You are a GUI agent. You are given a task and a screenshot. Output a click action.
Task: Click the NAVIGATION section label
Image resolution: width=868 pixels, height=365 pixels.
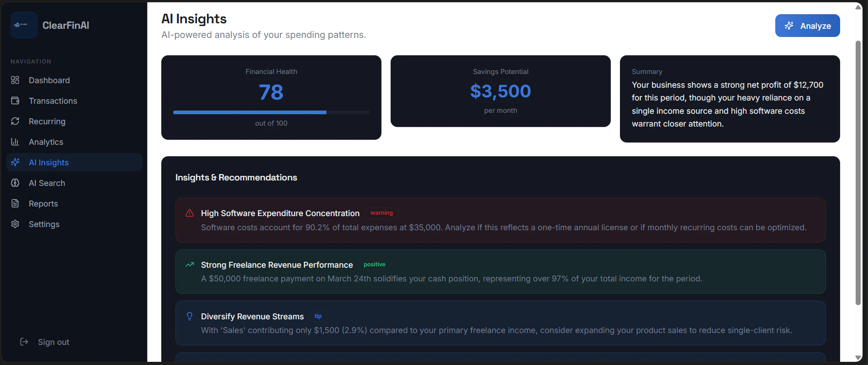(x=31, y=61)
